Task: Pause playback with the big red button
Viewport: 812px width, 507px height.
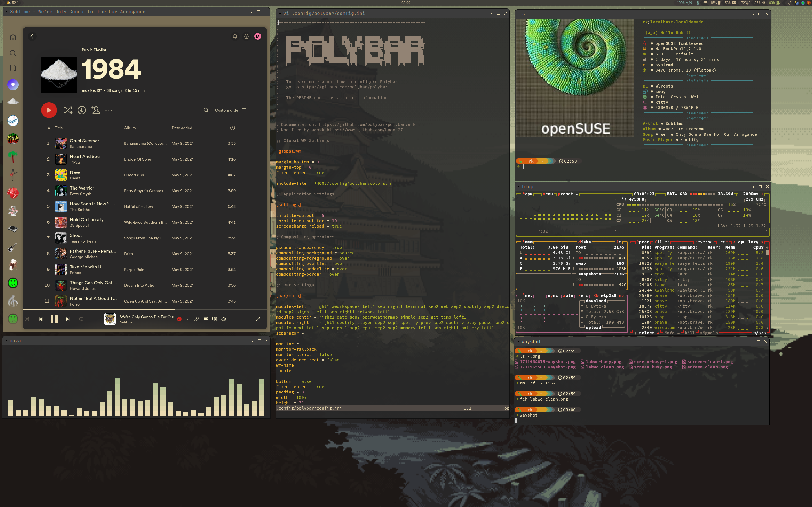Action: point(49,110)
